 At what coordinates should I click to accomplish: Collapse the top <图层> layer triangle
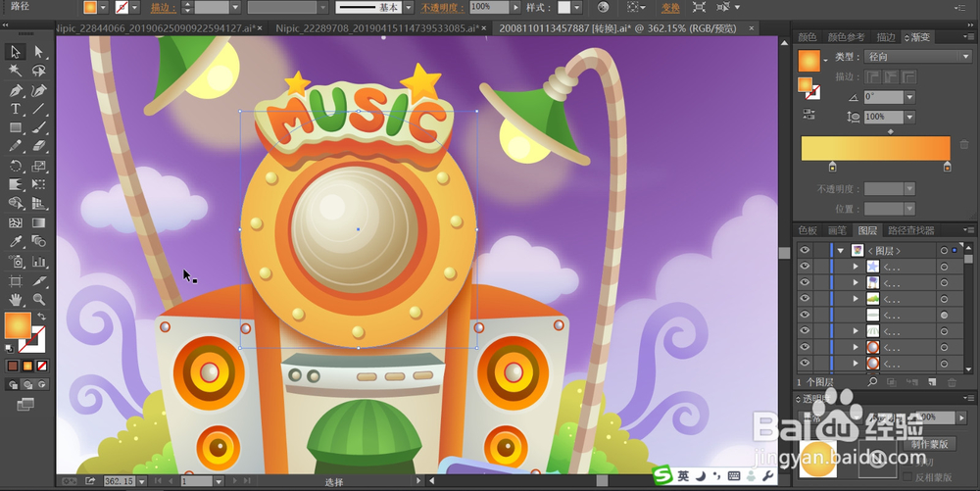[841, 251]
